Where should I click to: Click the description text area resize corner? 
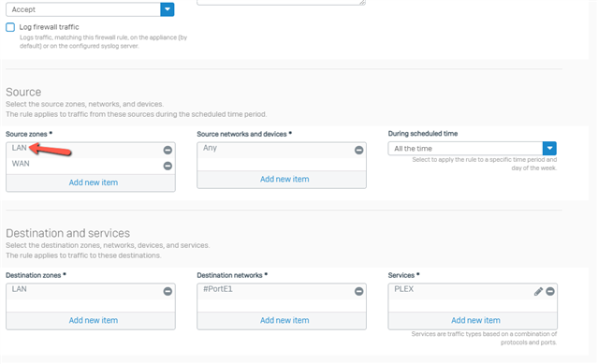click(362, 2)
